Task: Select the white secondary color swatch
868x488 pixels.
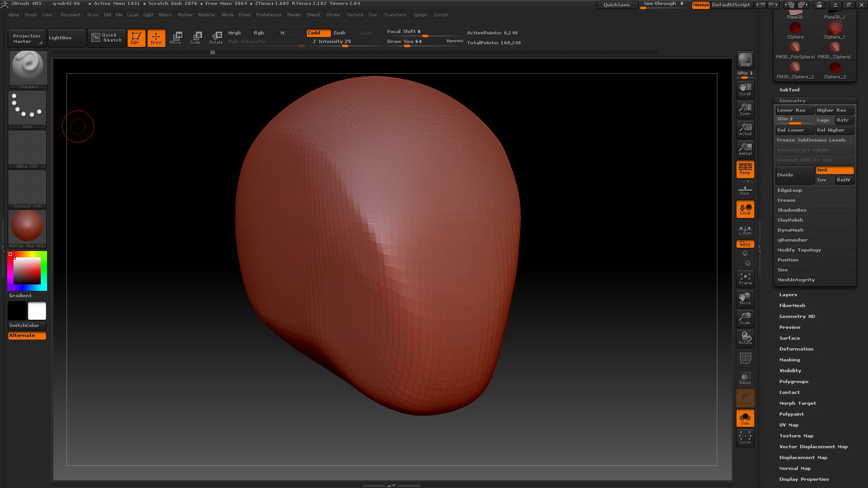Action: click(37, 311)
